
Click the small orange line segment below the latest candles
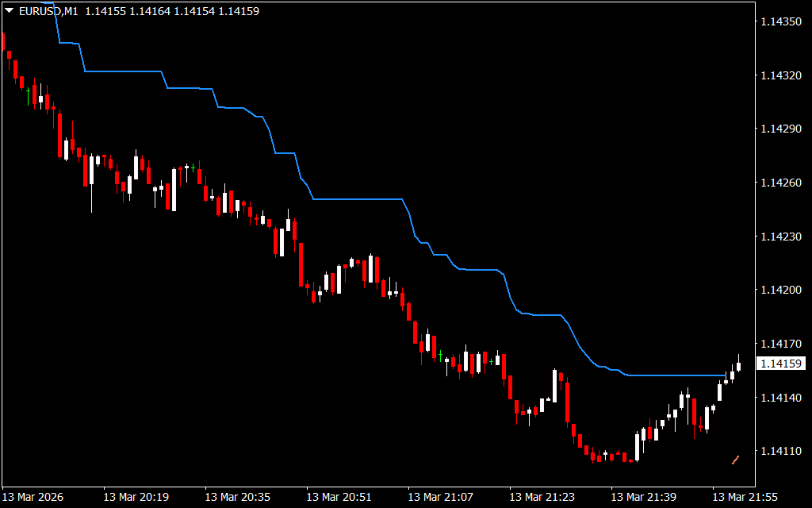735,459
